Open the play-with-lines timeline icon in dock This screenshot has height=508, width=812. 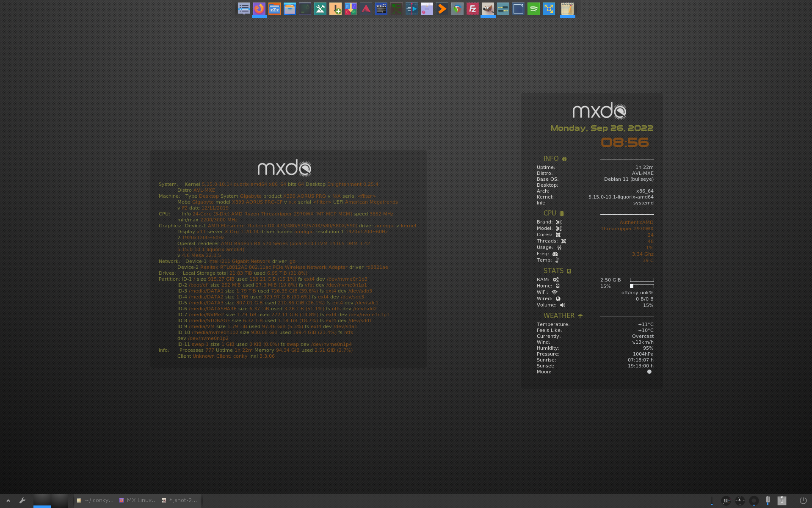[x=412, y=9]
